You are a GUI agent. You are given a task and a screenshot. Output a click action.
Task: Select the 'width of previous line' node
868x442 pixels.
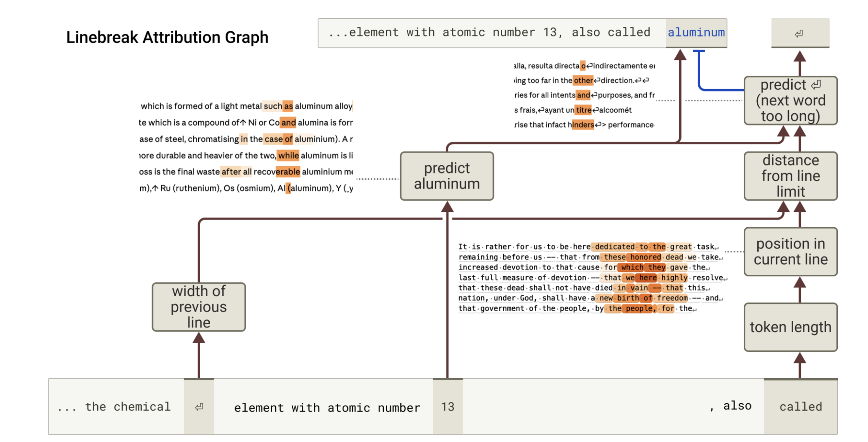point(199,307)
